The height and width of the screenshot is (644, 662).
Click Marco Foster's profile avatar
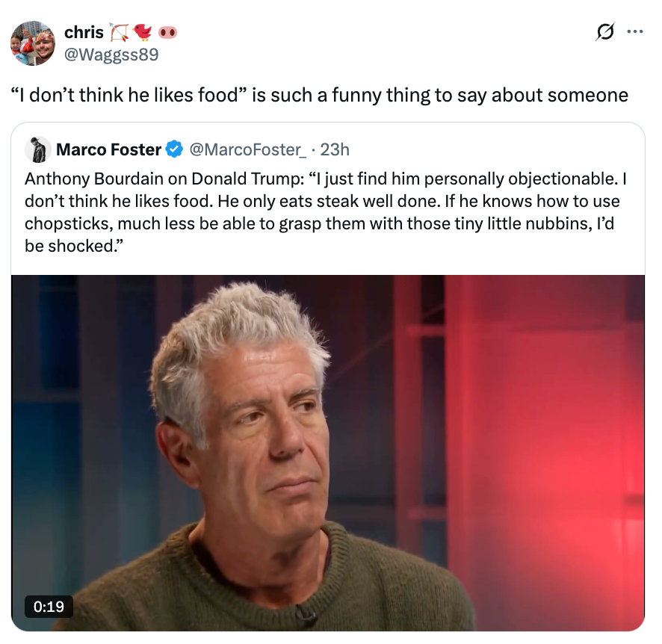(x=37, y=149)
